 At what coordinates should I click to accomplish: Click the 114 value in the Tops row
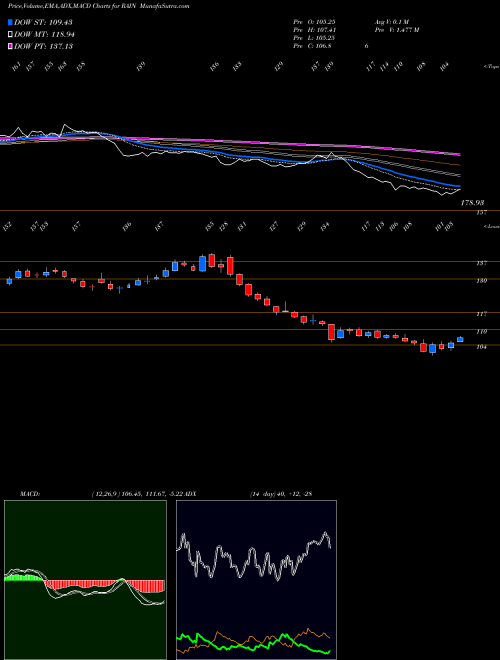click(x=384, y=67)
